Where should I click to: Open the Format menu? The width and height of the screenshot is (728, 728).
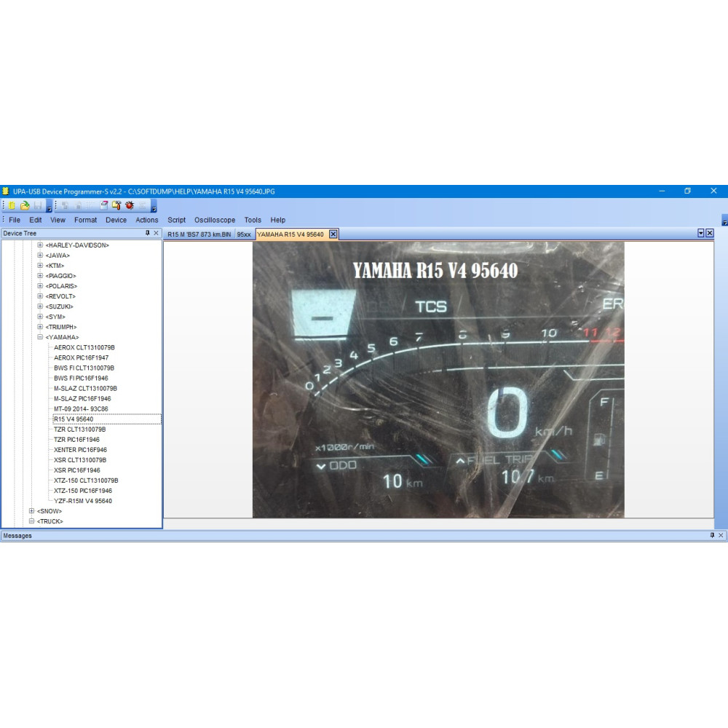(85, 220)
